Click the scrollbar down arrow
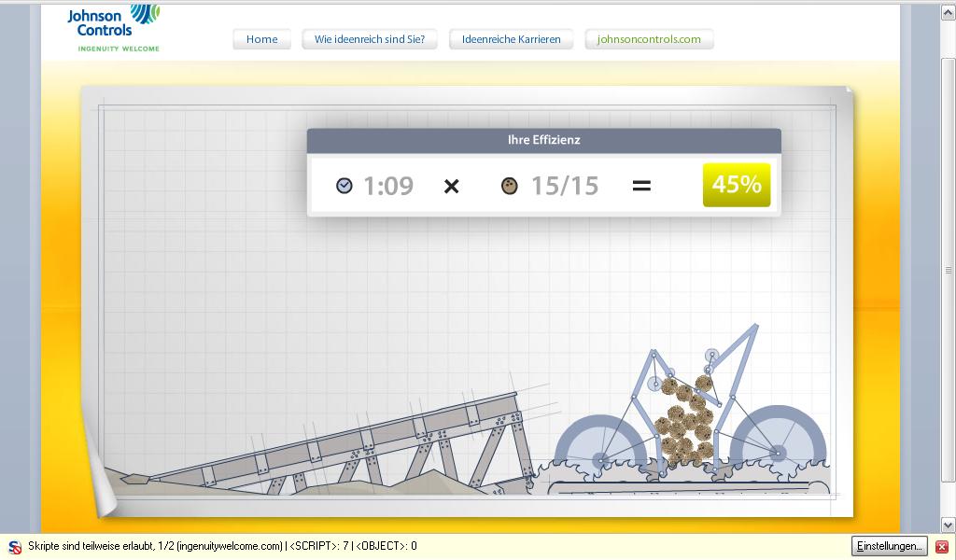The height and width of the screenshot is (560, 956). tap(948, 525)
